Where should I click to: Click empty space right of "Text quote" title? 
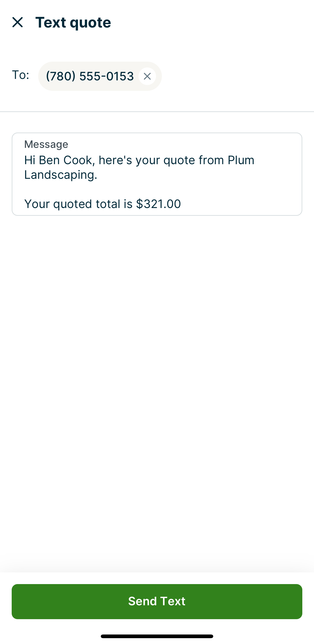(x=212, y=22)
